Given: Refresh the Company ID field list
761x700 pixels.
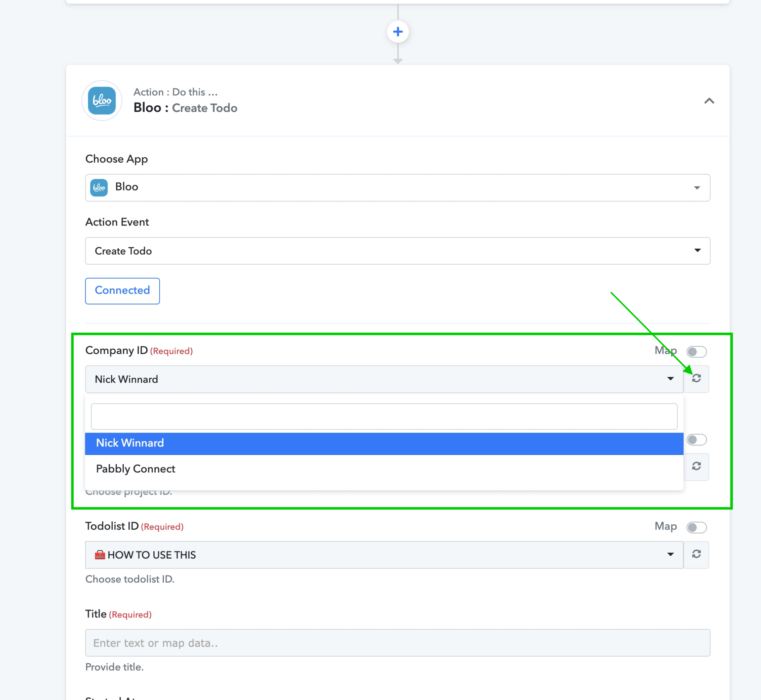Looking at the screenshot, I should [x=696, y=379].
